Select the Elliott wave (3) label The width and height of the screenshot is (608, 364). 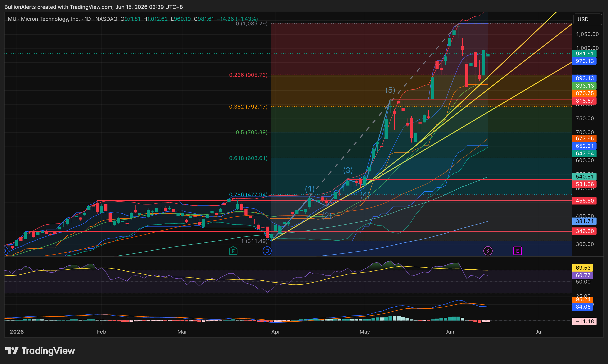[348, 170]
